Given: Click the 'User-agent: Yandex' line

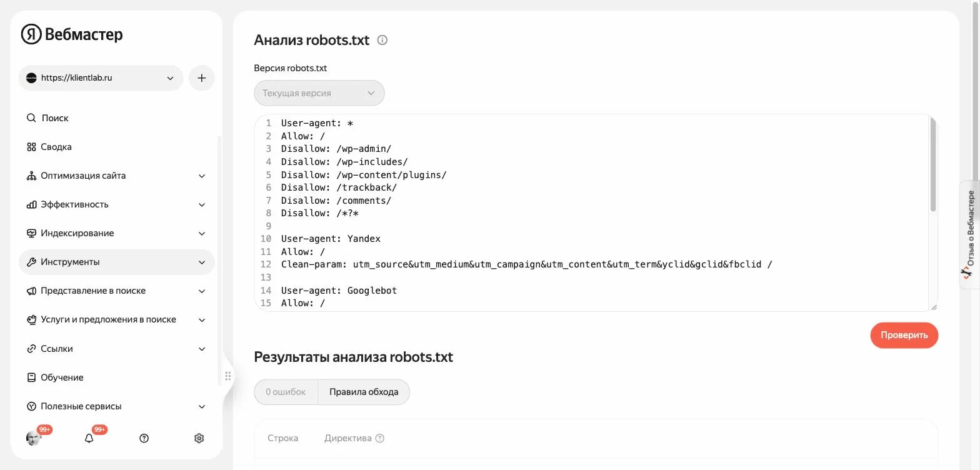Looking at the screenshot, I should coord(331,239).
